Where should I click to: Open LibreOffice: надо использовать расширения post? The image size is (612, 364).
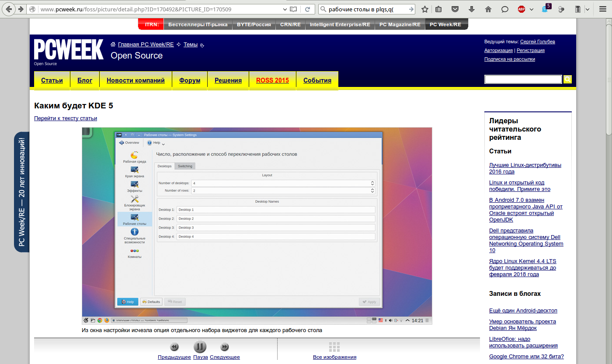point(523,342)
